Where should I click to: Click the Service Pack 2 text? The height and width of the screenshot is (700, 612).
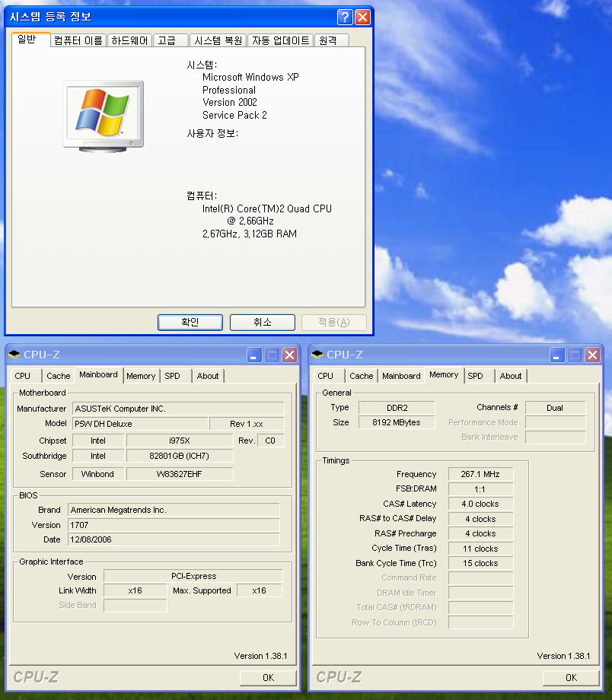(x=234, y=115)
